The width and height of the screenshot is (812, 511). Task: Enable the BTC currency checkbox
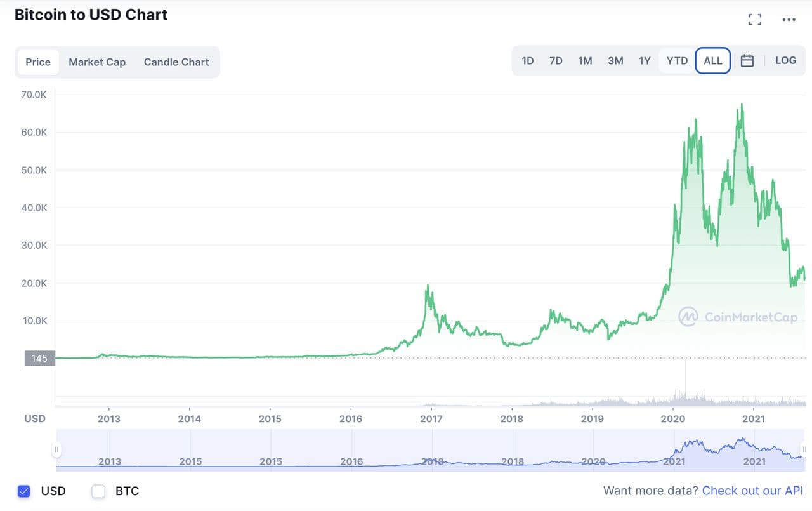[x=98, y=491]
